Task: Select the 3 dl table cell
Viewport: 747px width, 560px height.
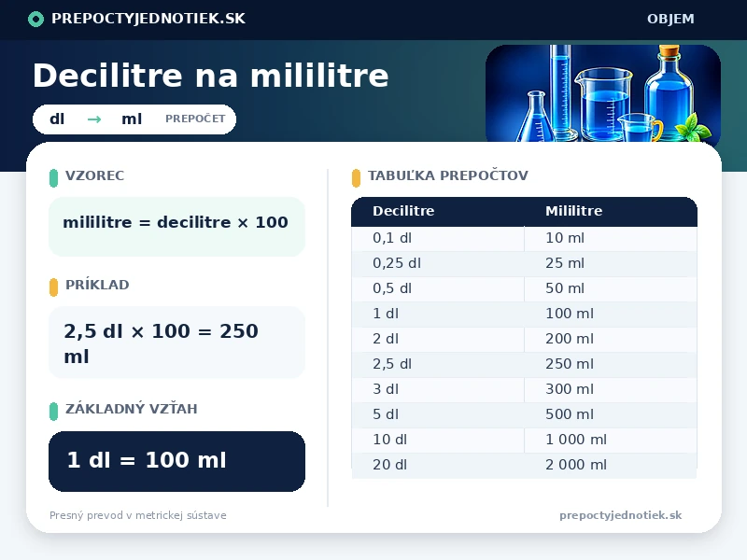Action: tap(438, 389)
